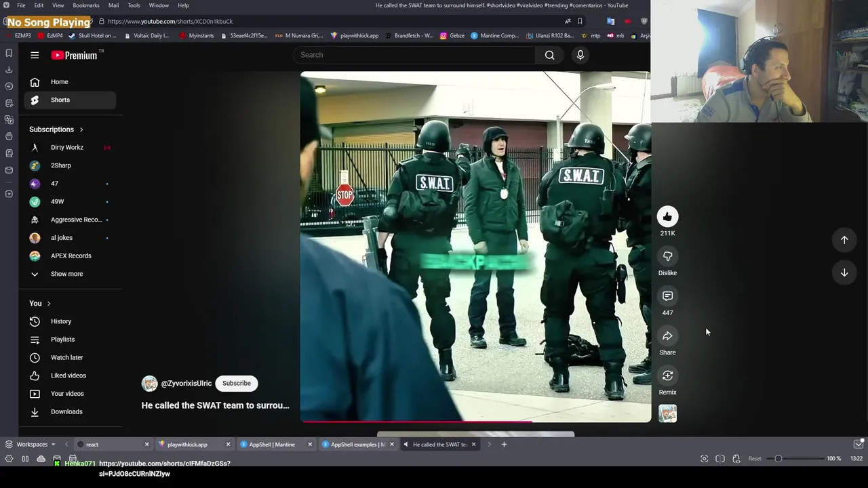Bookmark this page via the address bar icon
Screen dimensions: 868x488
tap(580, 21)
